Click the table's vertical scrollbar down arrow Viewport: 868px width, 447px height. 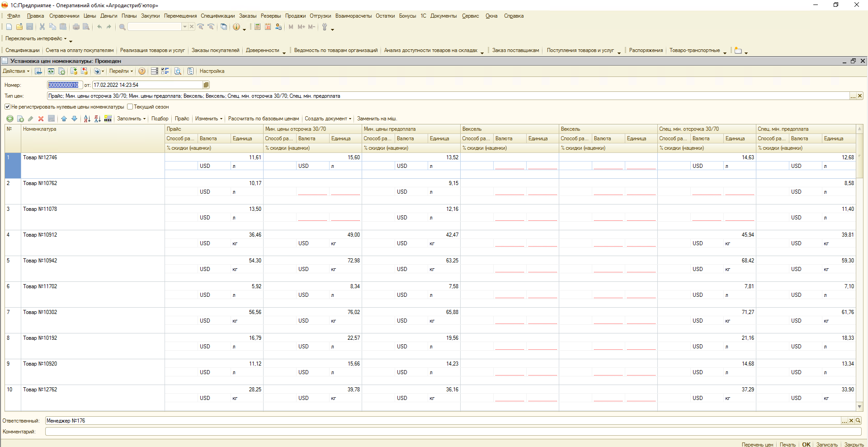point(859,406)
